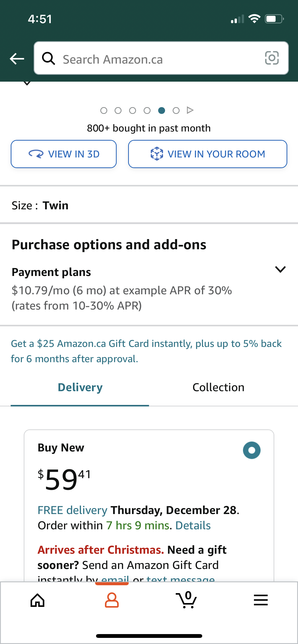This screenshot has height=644, width=298.
Task: Tap the magnifying glass search icon
Action: (48, 58)
